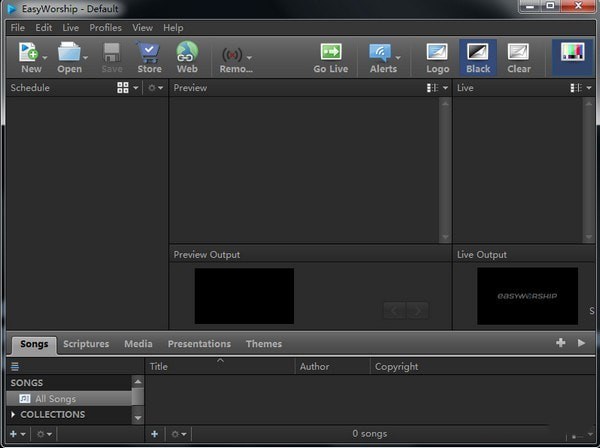Viewport: 600px width, 448px height.
Task: Select All Songs in the library
Action: (x=55, y=399)
